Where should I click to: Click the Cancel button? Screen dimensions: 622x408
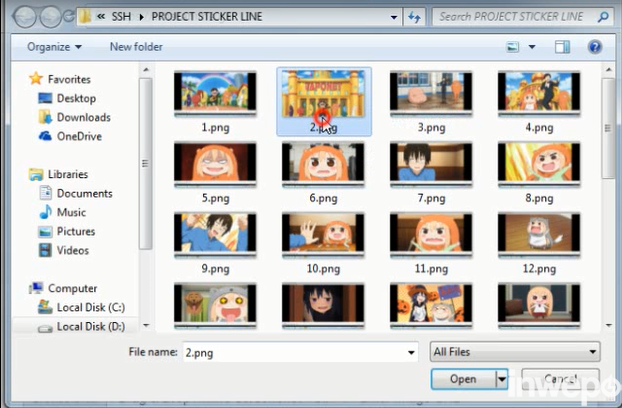pyautogui.click(x=560, y=379)
